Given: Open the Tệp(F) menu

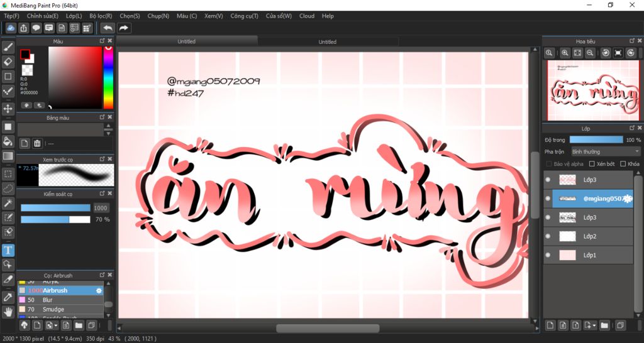Looking at the screenshot, I should point(11,16).
